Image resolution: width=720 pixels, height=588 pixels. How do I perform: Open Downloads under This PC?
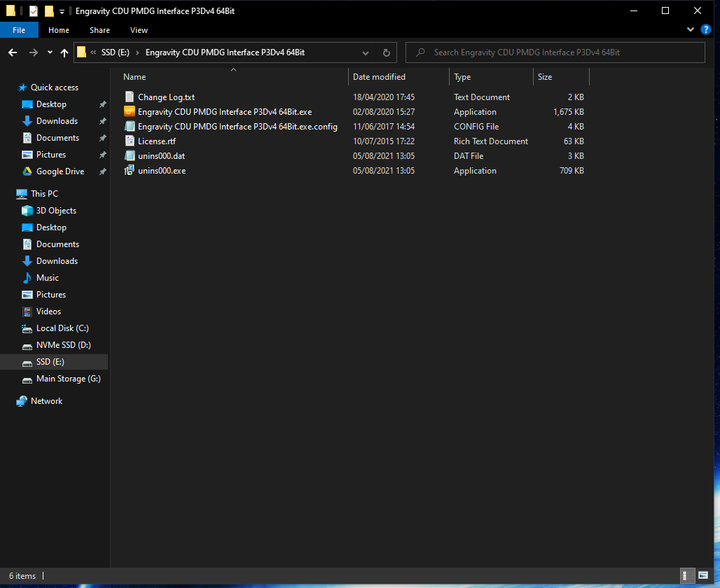(x=57, y=260)
